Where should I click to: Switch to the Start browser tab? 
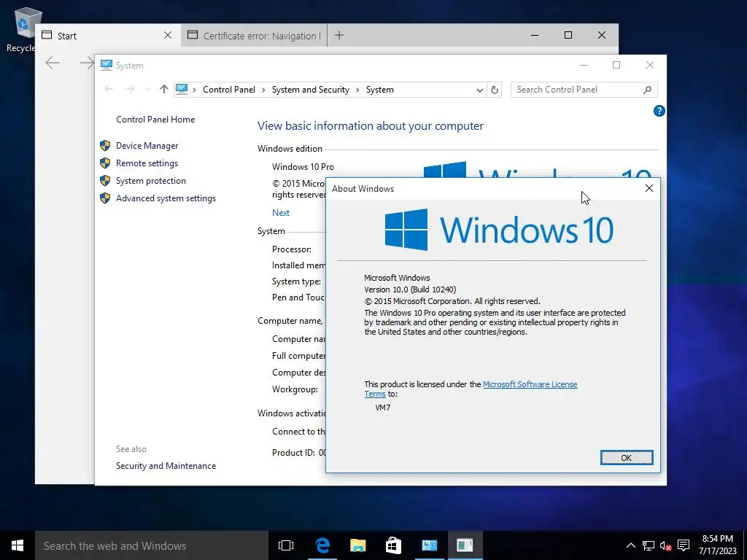point(108,36)
